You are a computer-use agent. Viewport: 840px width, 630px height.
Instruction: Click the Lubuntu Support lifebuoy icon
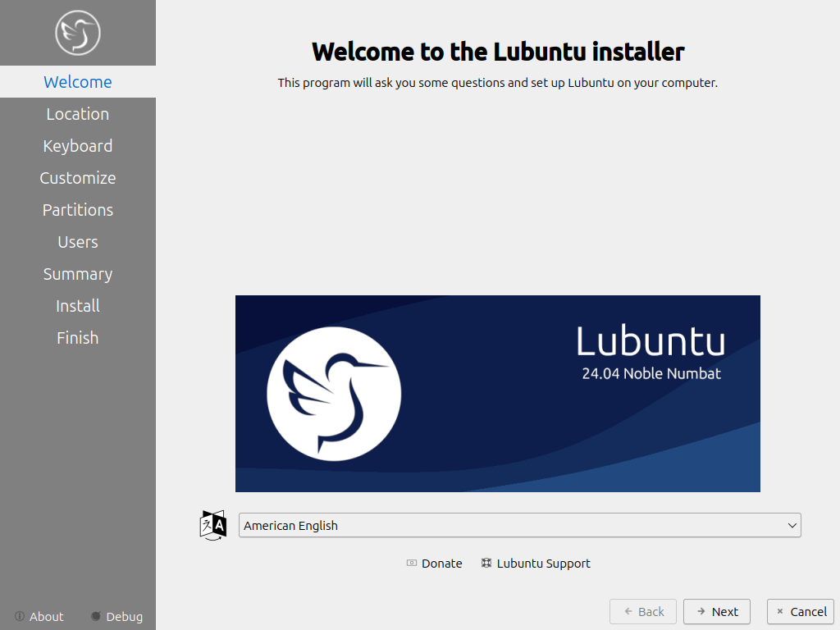pos(486,564)
